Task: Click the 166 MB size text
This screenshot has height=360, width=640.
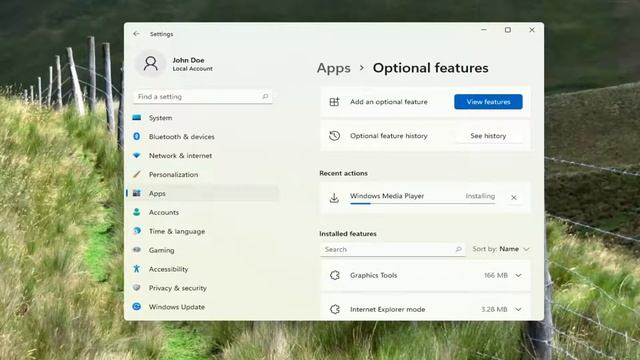Action: point(496,276)
